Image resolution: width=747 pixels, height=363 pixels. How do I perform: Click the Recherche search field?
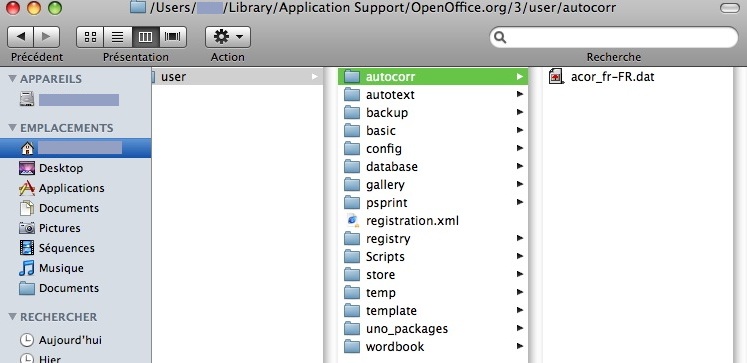pyautogui.click(x=614, y=37)
